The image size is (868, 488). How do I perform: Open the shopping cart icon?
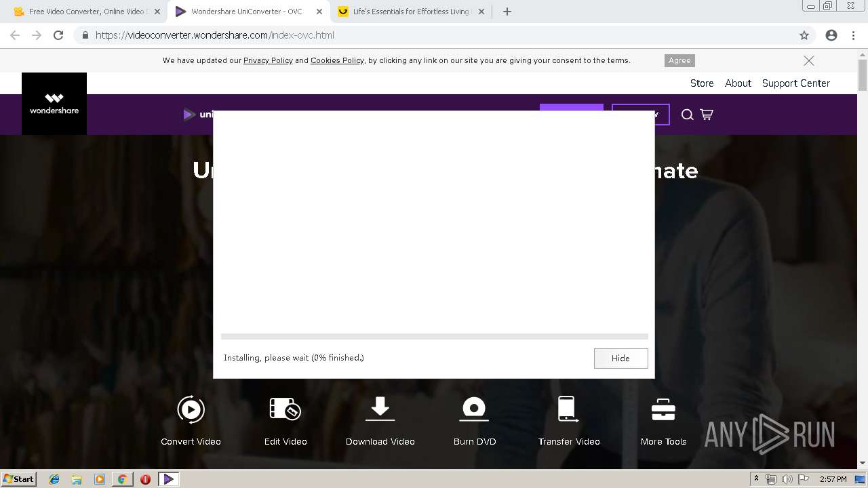[707, 115]
